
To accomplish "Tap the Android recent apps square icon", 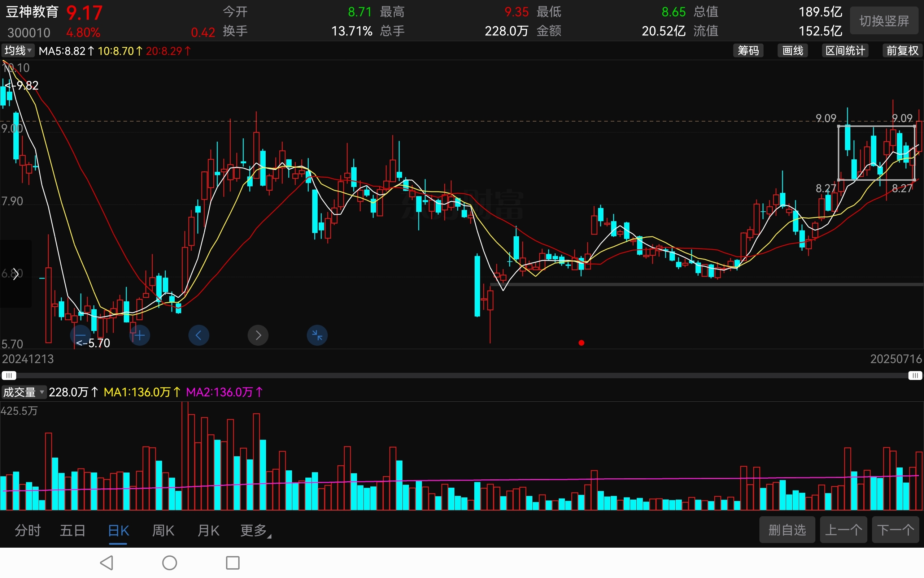I will 232,563.
